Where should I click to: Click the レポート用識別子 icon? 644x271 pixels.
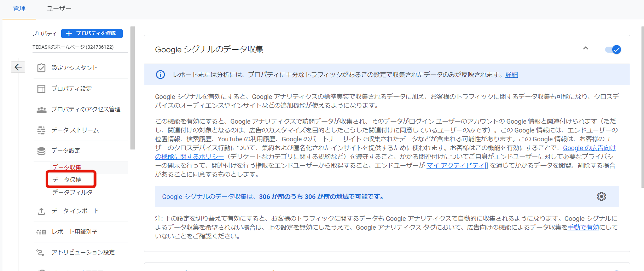pyautogui.click(x=41, y=232)
